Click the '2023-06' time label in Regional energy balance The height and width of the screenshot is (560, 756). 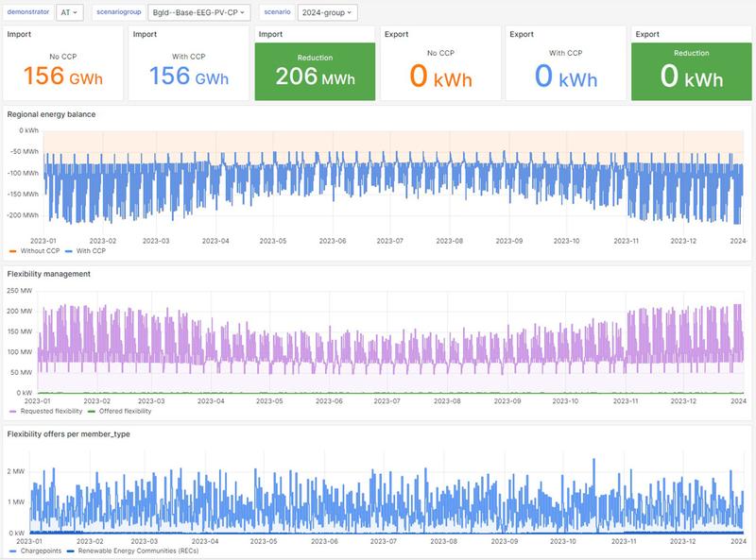click(333, 241)
